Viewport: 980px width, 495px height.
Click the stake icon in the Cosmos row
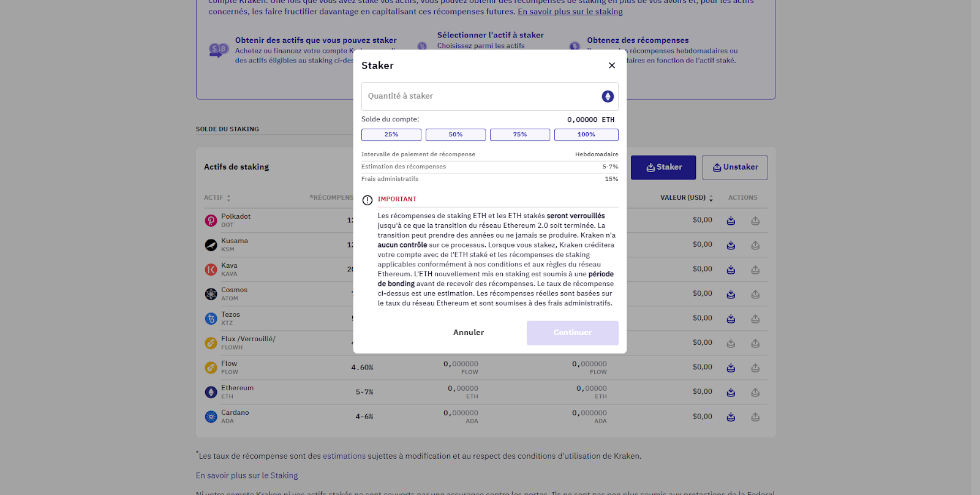[x=731, y=294]
